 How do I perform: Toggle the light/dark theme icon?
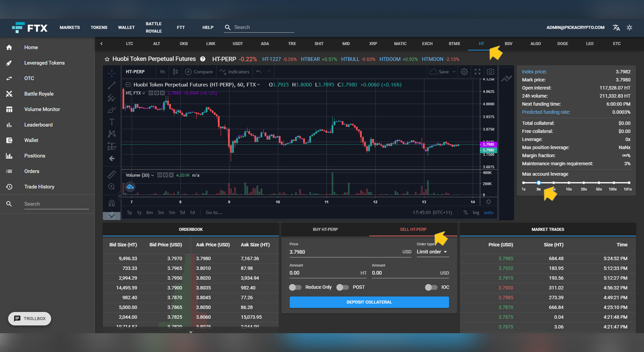(x=629, y=27)
